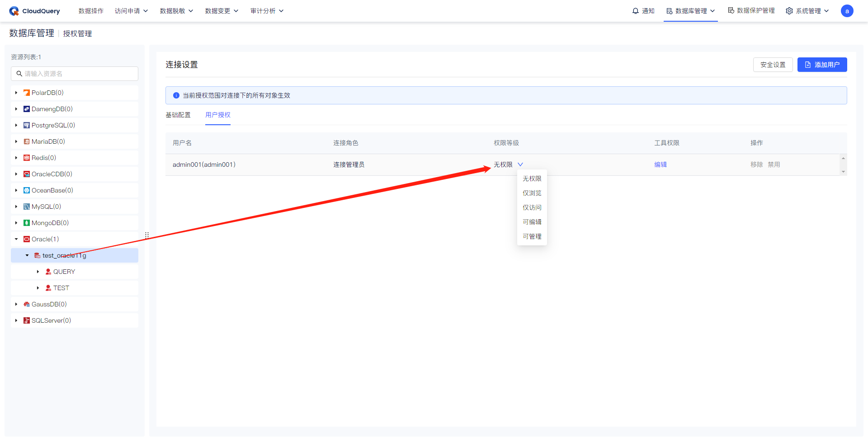Click the MySQL database icon

click(x=27, y=207)
